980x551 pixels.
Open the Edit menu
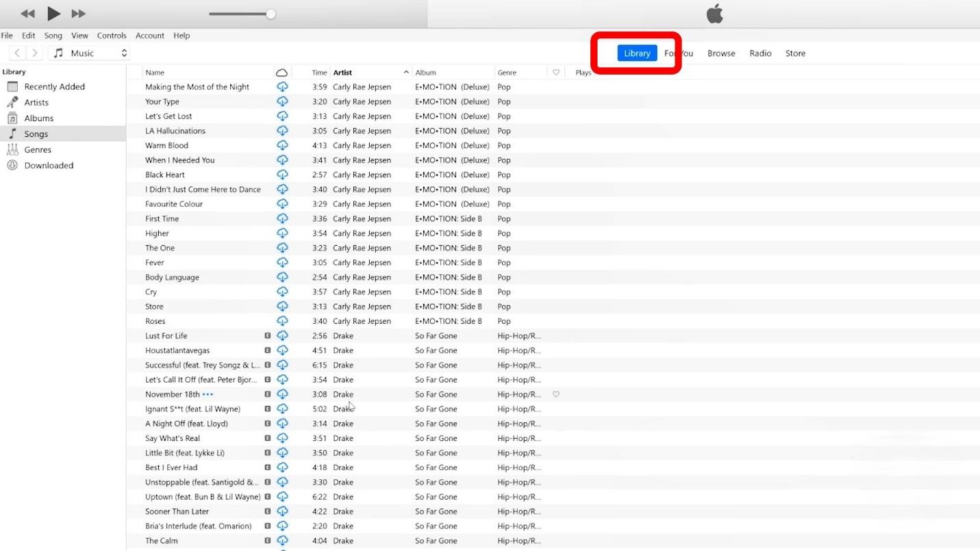click(x=28, y=36)
